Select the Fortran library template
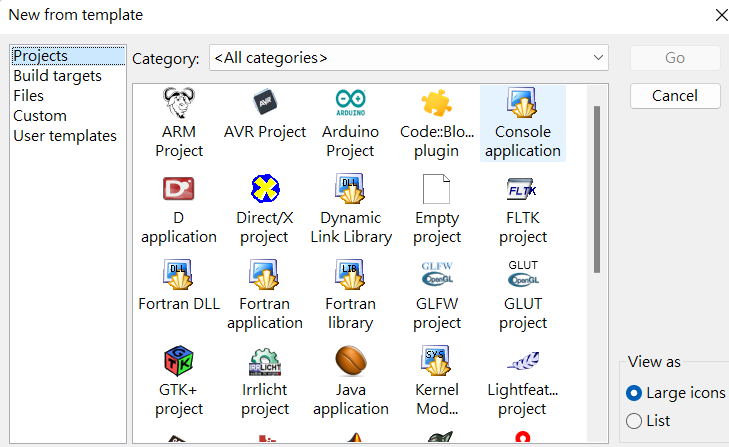 [x=351, y=295]
